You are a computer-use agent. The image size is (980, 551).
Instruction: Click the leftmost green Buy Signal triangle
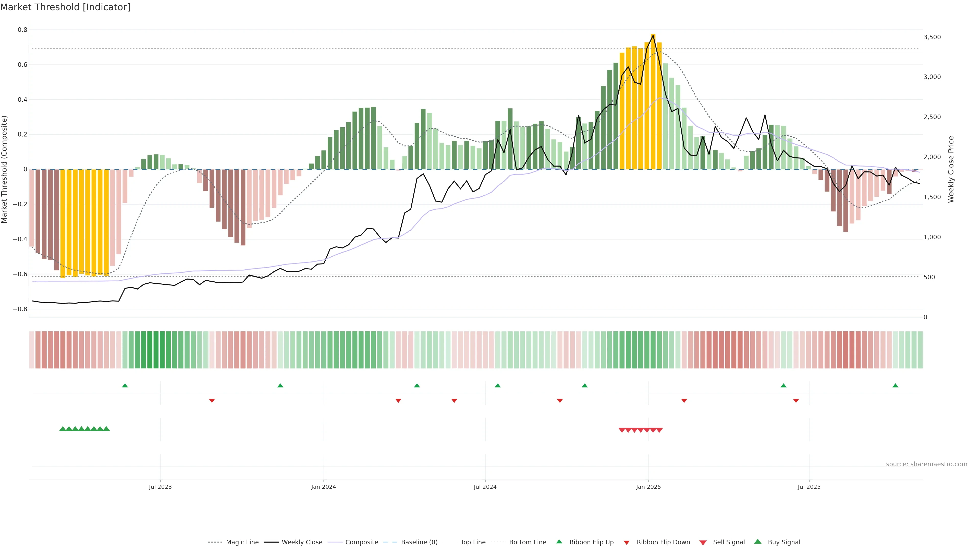pos(63,429)
